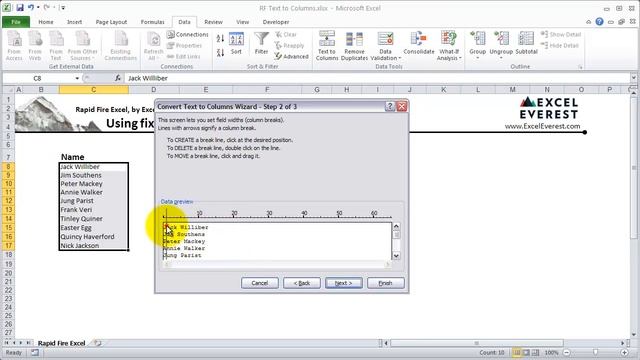
Task: Click the From Text icon
Action: click(56, 46)
